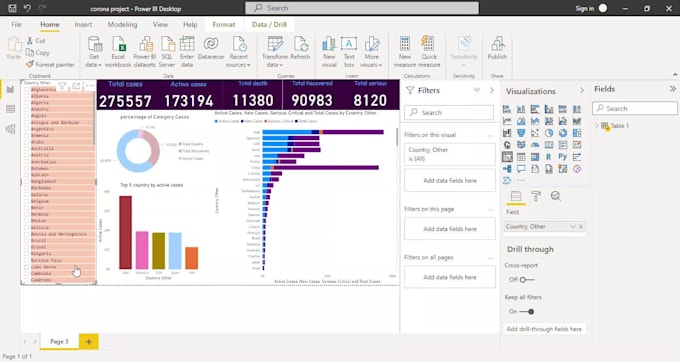Open the Transform data dropdown
Image resolution: width=680 pixels, height=362 pixels.
coord(275,52)
